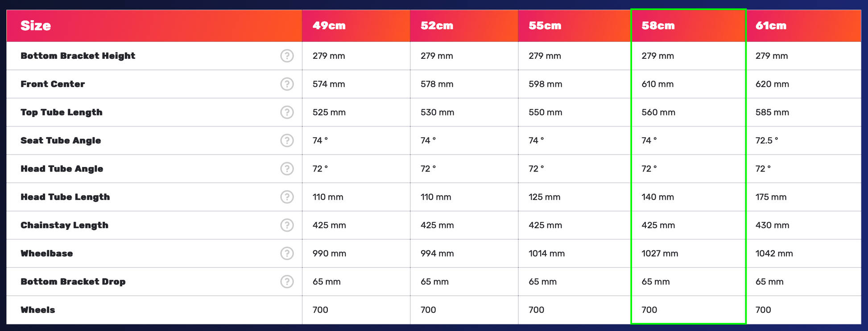The height and width of the screenshot is (331, 868).
Task: Show Wheelbase help tooltip icon
Action: pos(287,253)
